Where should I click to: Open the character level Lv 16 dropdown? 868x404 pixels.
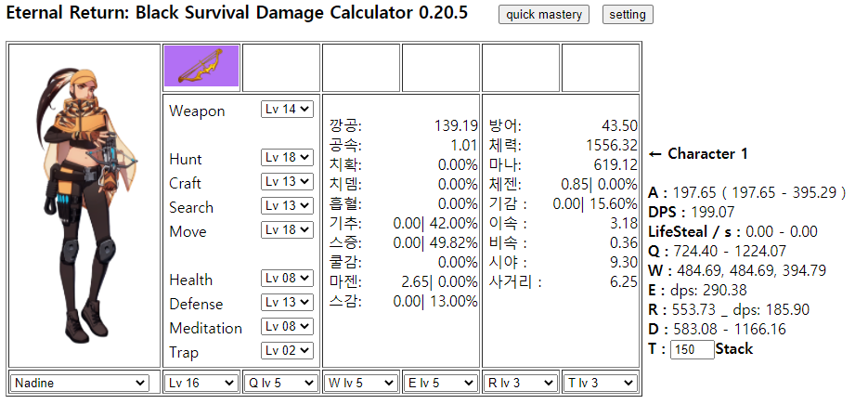(201, 383)
